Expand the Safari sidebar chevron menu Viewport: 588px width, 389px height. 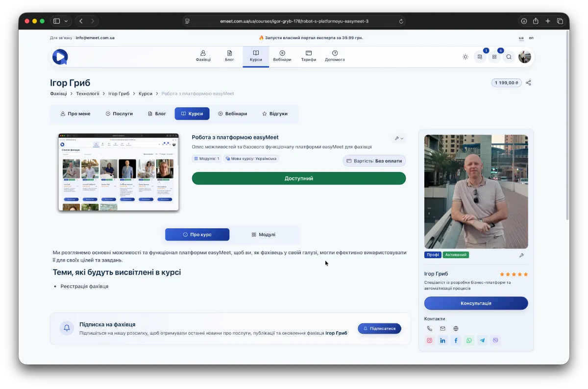(66, 21)
